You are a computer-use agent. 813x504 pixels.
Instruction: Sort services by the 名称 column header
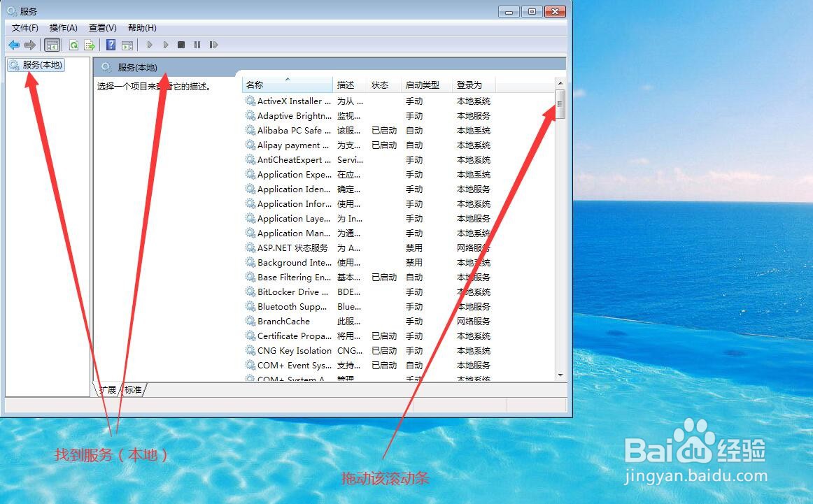(x=255, y=84)
